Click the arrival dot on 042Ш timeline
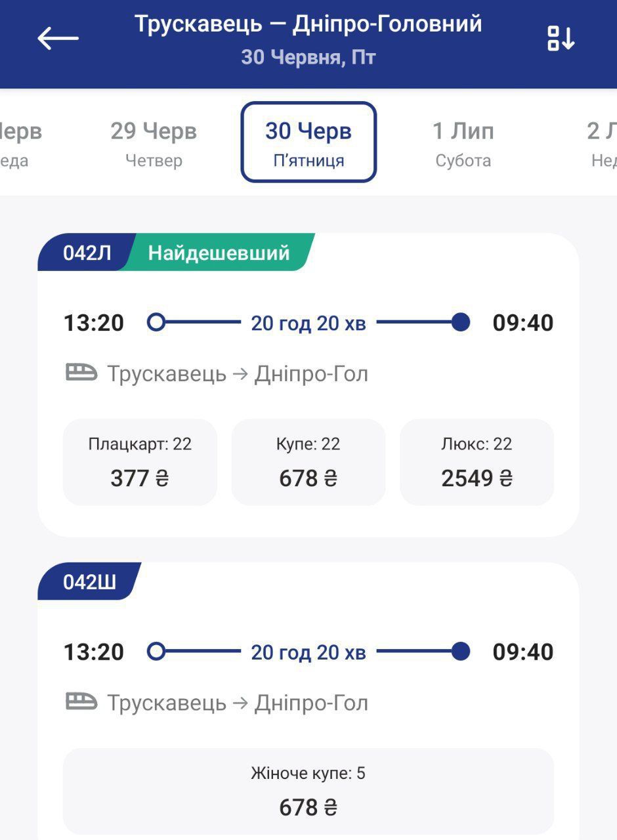Viewport: 617px width, 840px height. pos(459,652)
